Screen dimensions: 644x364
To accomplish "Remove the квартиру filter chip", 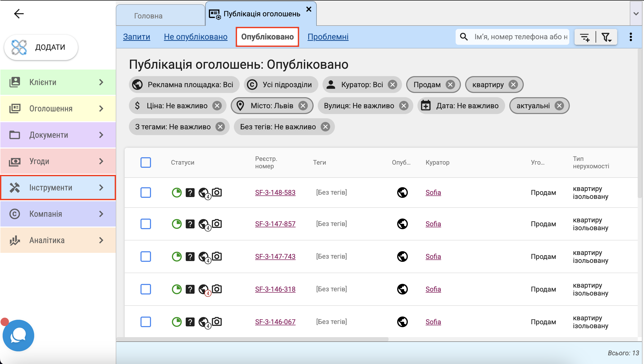I will [x=513, y=85].
